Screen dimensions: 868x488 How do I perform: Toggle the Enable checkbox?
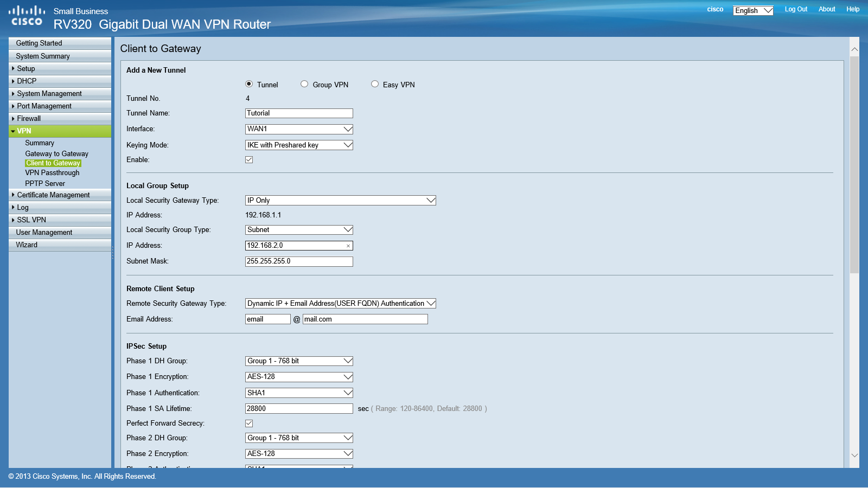point(249,160)
